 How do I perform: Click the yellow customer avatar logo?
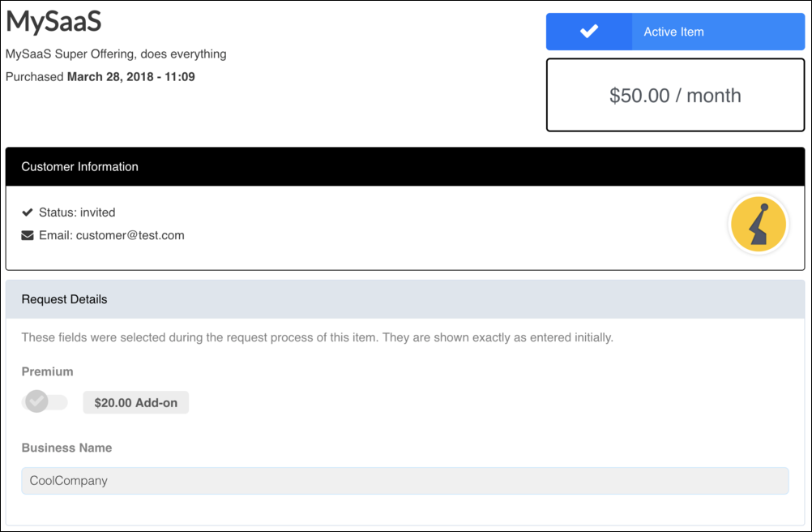click(759, 225)
